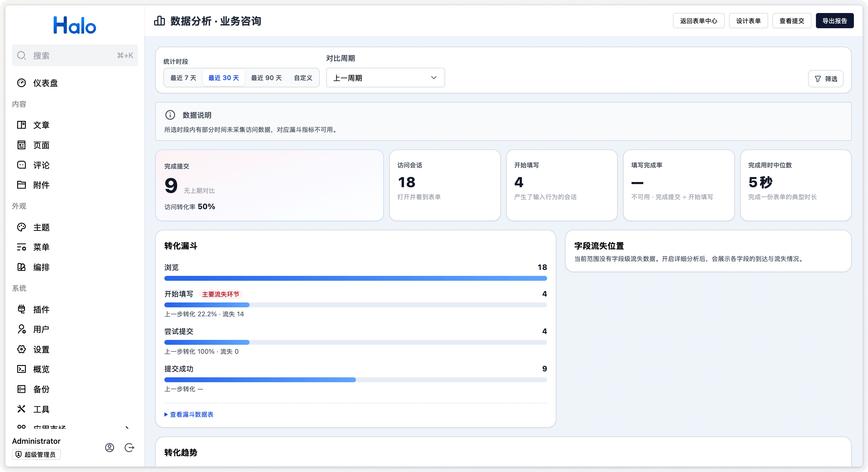Open the 评论 comments icon
This screenshot has width=868, height=472.
(x=21, y=165)
